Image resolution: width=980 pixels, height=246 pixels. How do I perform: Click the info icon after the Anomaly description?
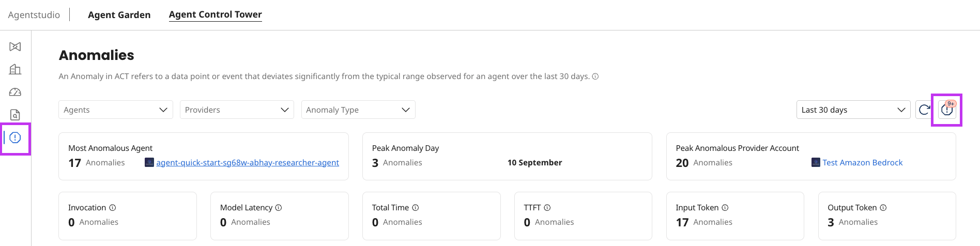(x=595, y=76)
